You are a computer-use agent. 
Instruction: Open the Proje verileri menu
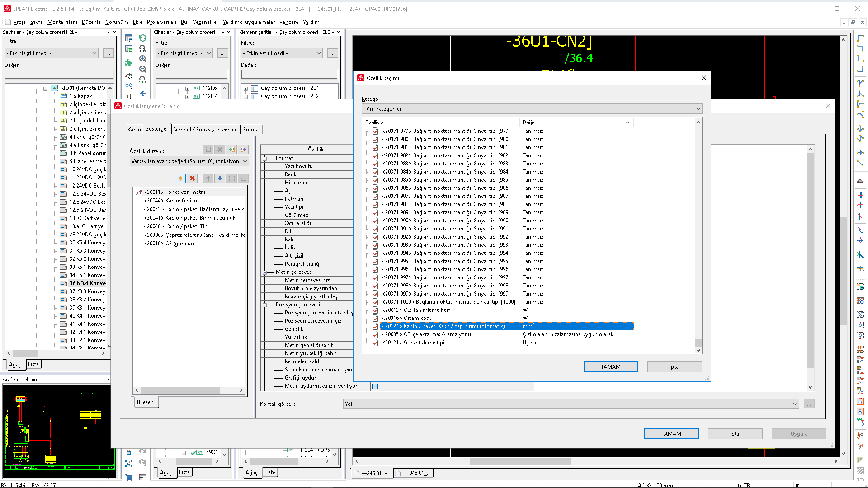(161, 22)
